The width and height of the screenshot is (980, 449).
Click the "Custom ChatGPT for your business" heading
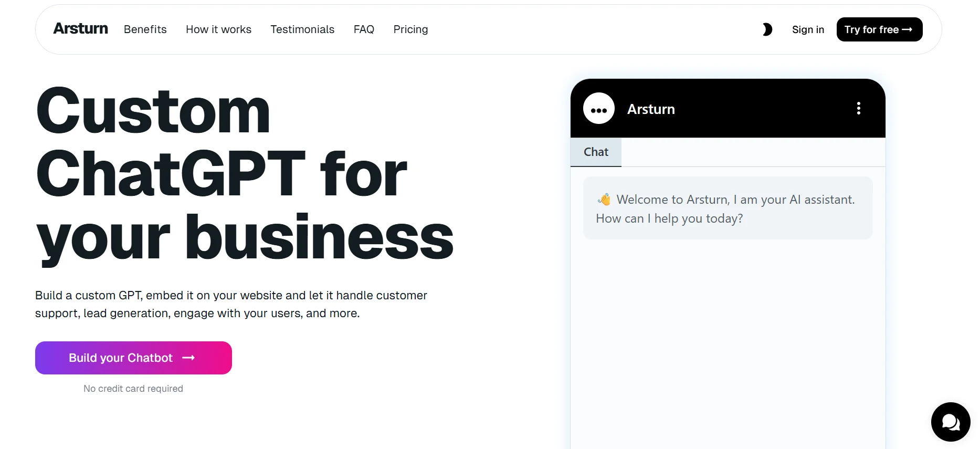[245, 173]
